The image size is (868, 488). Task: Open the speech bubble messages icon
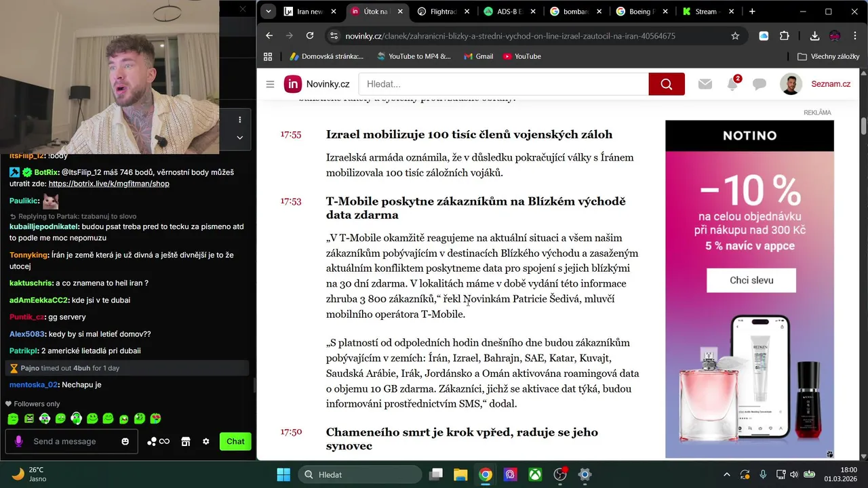tap(759, 84)
